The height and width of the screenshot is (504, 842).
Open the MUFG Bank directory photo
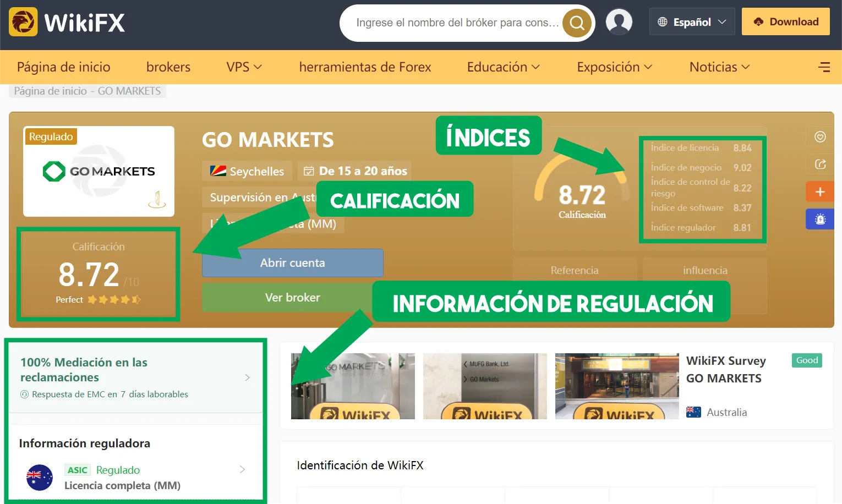pyautogui.click(x=485, y=386)
